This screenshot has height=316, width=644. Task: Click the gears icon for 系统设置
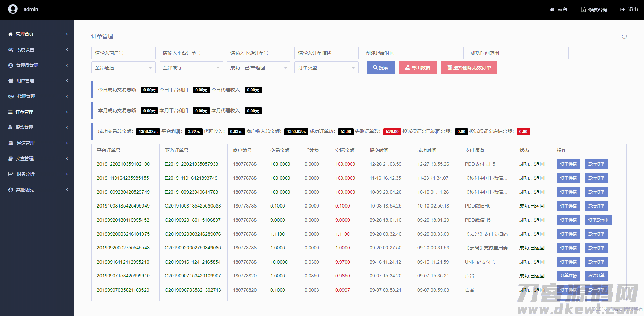tap(11, 50)
